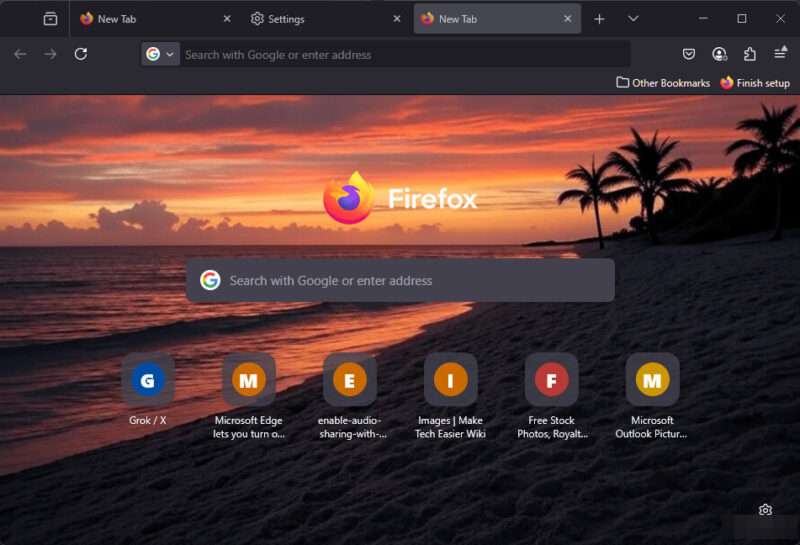Screen dimensions: 800x545
Task: Close the first New Tab tab
Action: point(227,19)
